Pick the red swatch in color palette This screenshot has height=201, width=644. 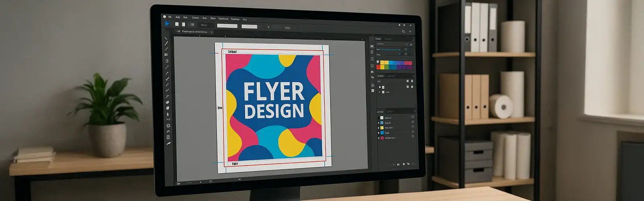pyautogui.click(x=379, y=67)
